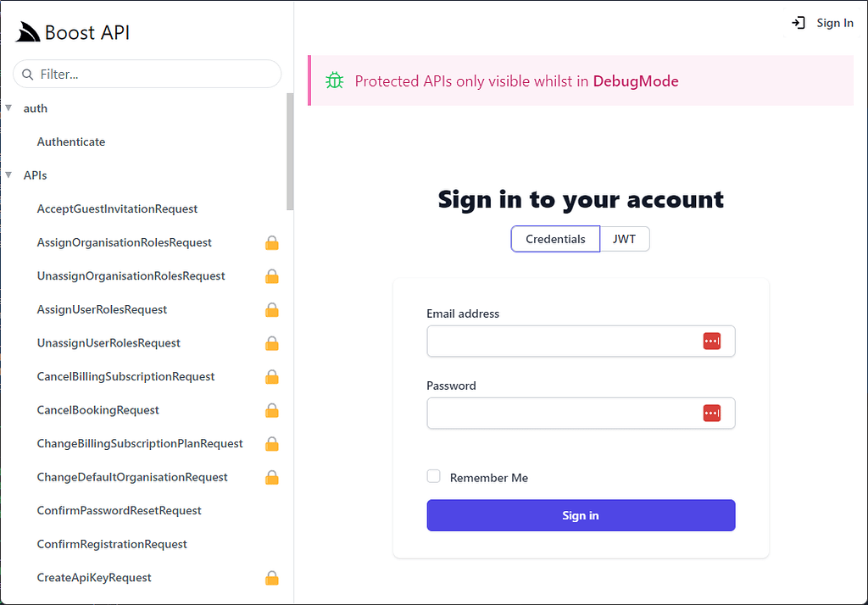Click the magnifier icon in the Filter box
Screen dimensions: 868x605
pyautogui.click(x=26, y=75)
